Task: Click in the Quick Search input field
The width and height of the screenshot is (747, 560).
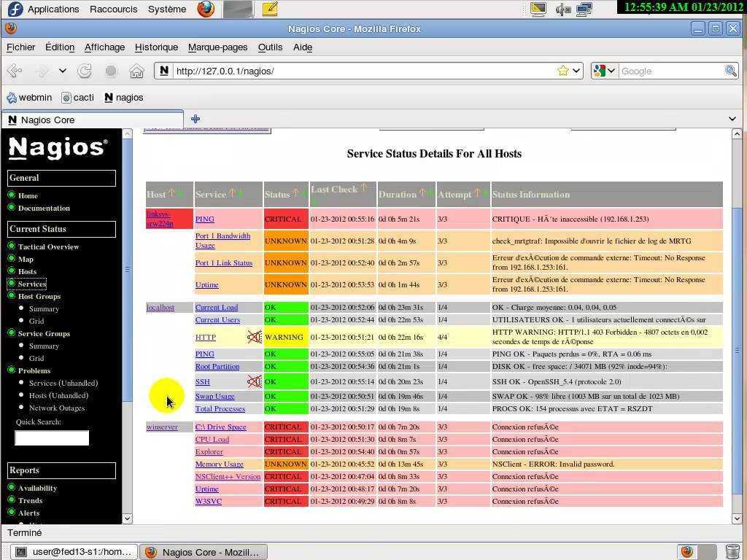Action: (x=52, y=437)
